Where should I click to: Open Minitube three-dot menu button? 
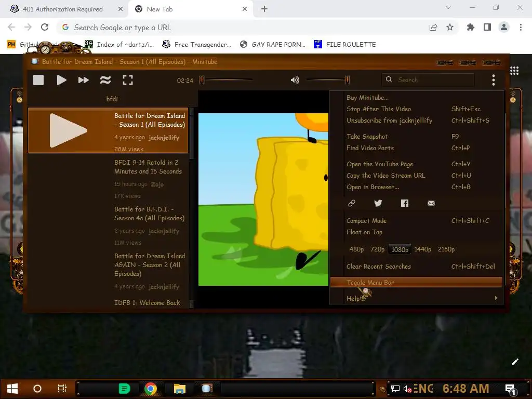494,80
